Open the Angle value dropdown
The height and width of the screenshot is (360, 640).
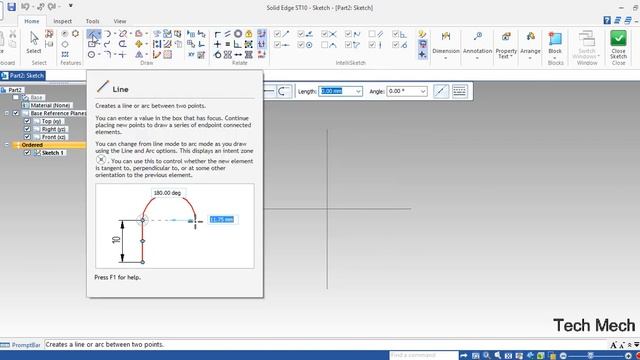[423, 91]
